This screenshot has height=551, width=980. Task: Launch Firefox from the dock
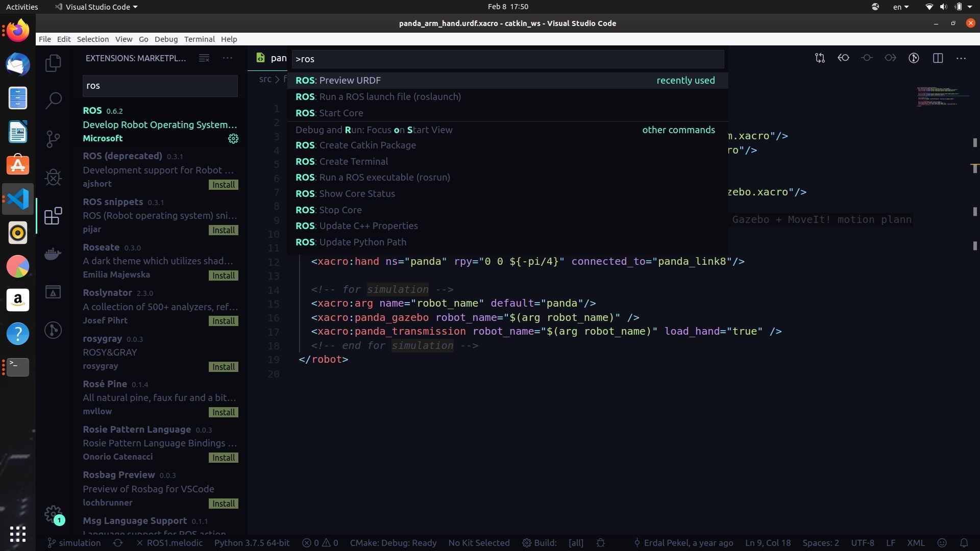click(x=18, y=31)
